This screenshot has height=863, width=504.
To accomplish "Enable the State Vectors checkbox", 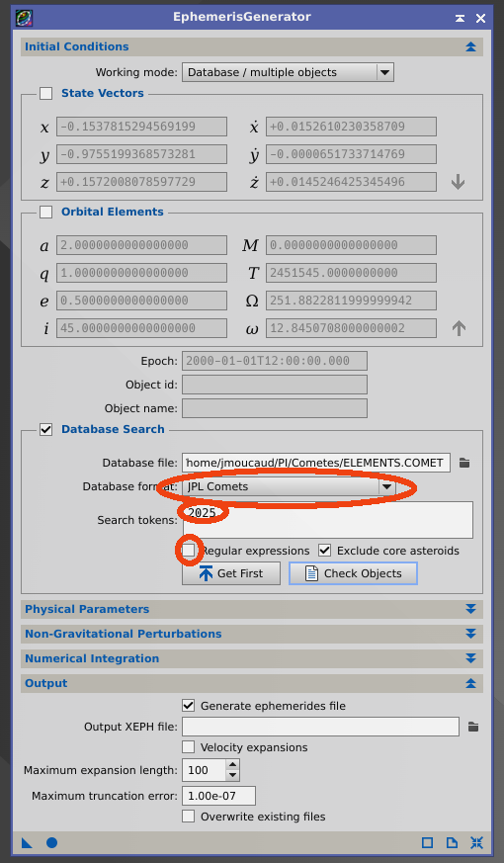I will pos(46,94).
